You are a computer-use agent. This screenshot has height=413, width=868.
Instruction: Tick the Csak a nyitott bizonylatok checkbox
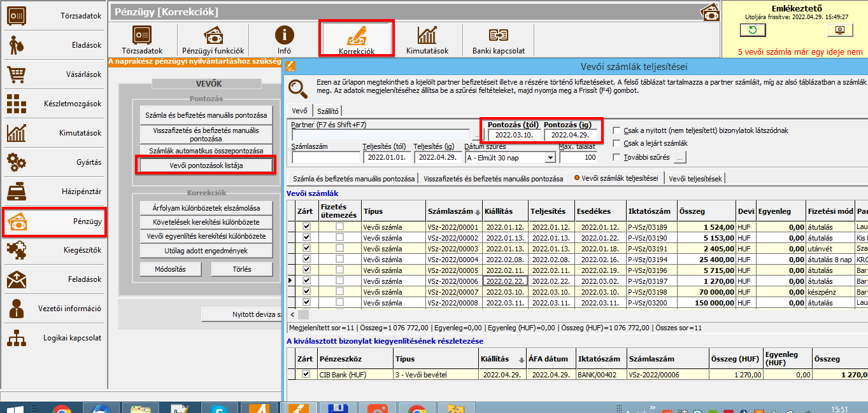click(616, 130)
